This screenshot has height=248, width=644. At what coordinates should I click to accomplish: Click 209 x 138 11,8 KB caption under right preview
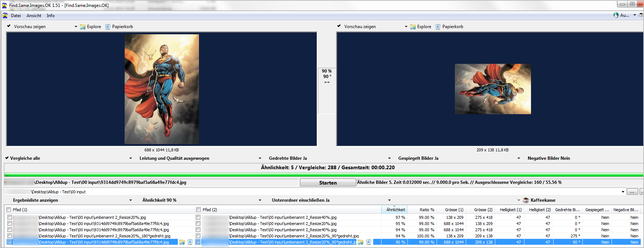pyautogui.click(x=492, y=150)
